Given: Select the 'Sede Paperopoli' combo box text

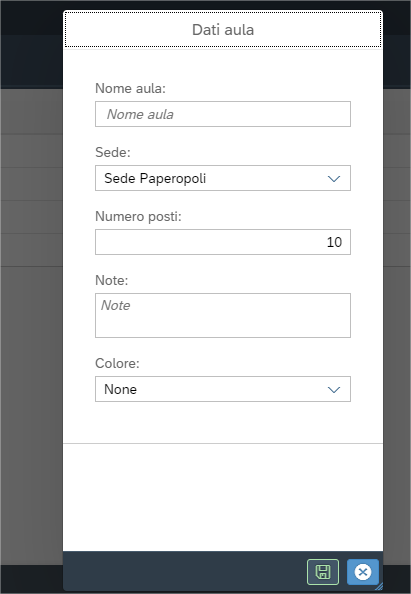Looking at the screenshot, I should point(155,178).
